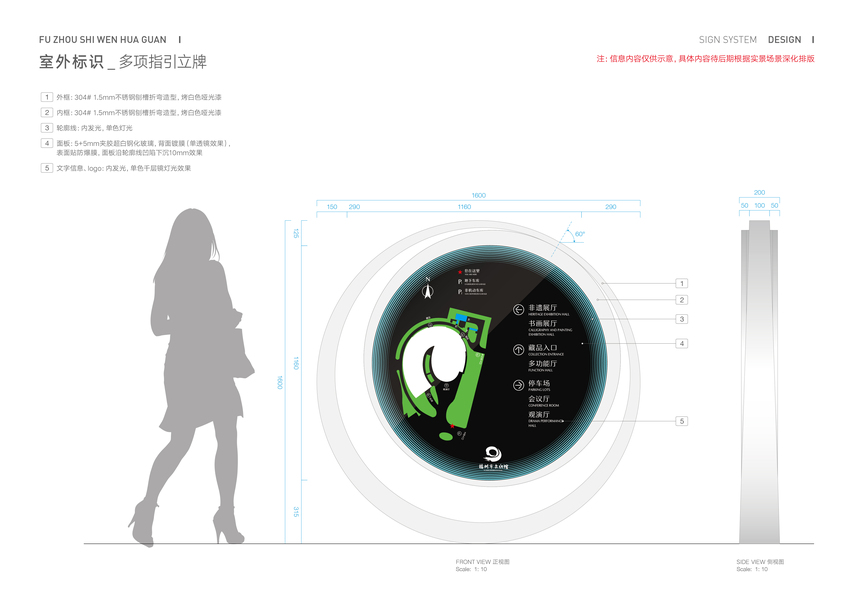
Task: Click the '观演厅' label on the sign
Action: pos(539,414)
